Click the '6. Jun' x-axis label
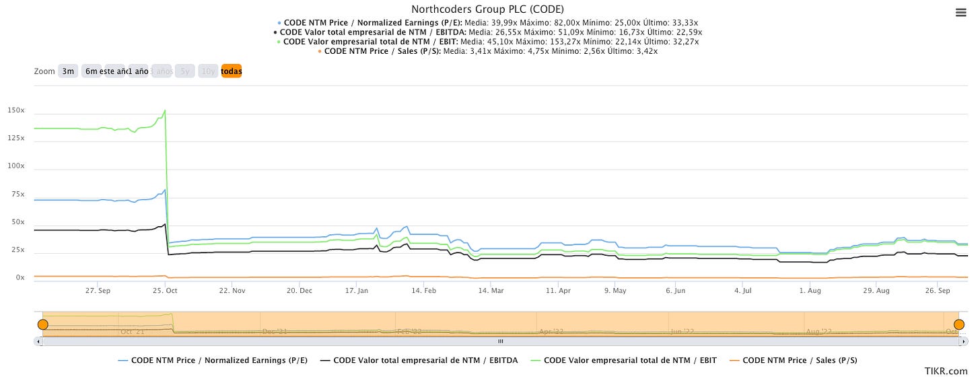The height and width of the screenshot is (379, 980). click(x=675, y=291)
